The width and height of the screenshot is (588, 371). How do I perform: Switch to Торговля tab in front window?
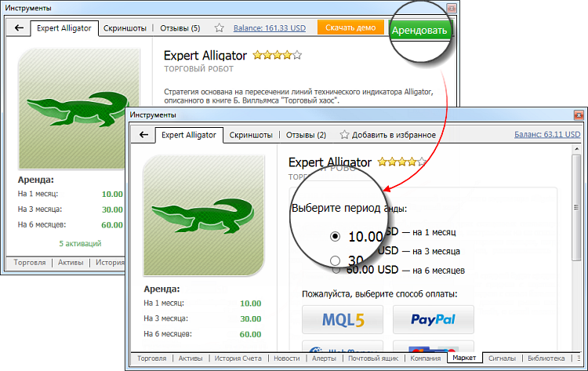151,358
